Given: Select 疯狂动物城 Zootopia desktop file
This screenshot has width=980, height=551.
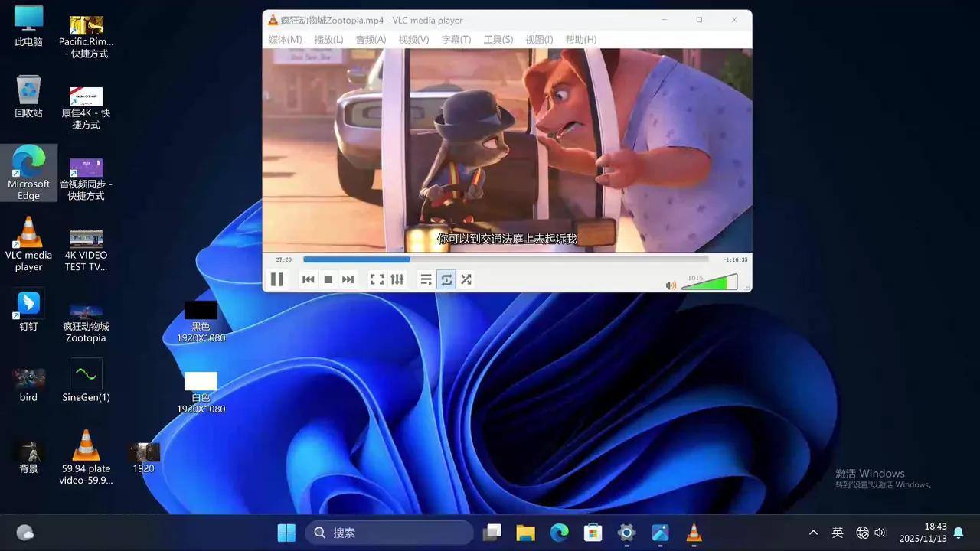Looking at the screenshot, I should (x=86, y=321).
